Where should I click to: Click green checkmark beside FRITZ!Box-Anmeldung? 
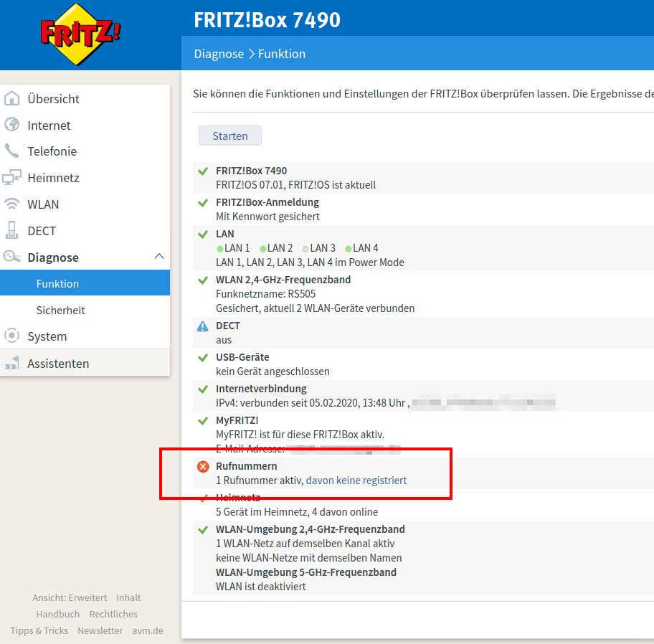point(203,203)
